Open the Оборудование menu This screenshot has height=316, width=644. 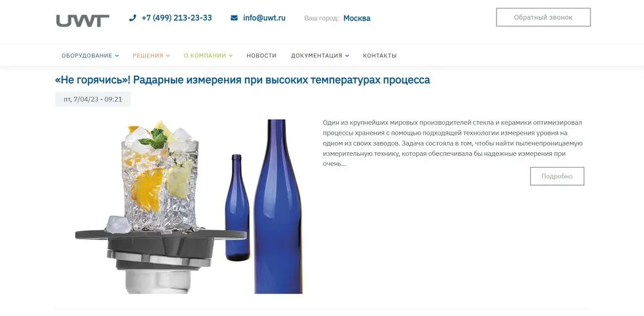(87, 55)
